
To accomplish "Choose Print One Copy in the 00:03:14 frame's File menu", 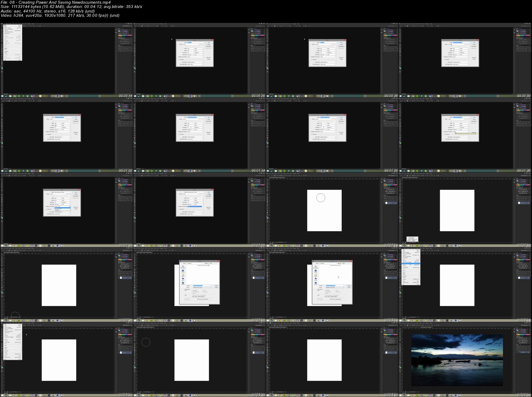I will [411, 283].
